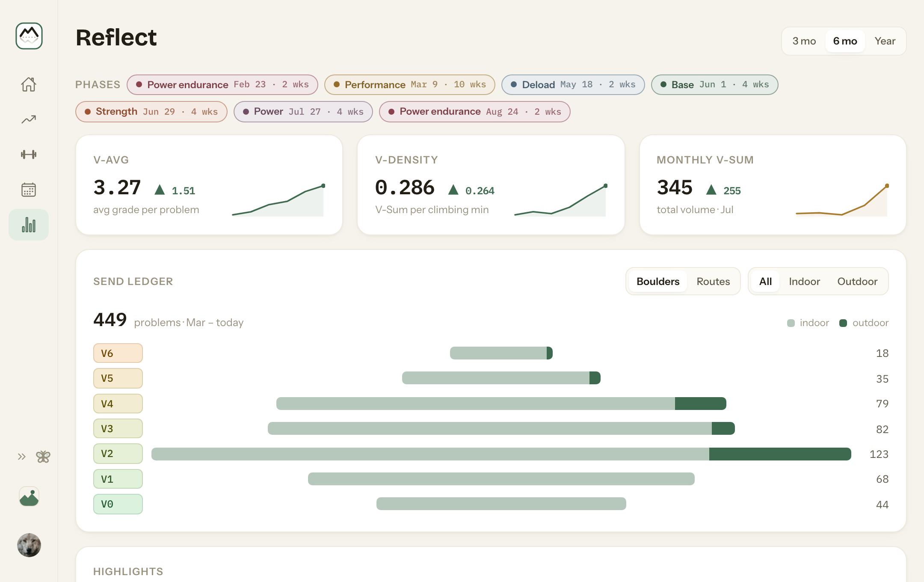Screen dimensions: 924x582
Task: Click the Power endurance Aug 24 phase chip
Action: (x=475, y=112)
